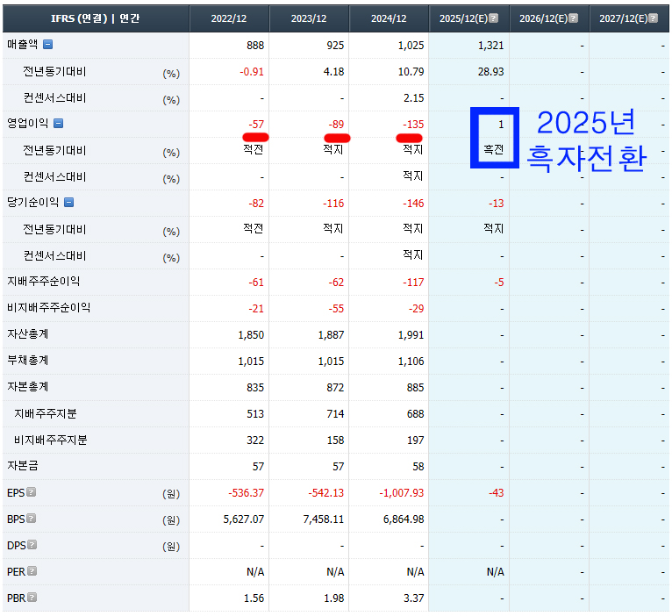Select the 2022/12 column header
Image resolution: width=672 pixels, height=616 pixels.
[x=229, y=18]
